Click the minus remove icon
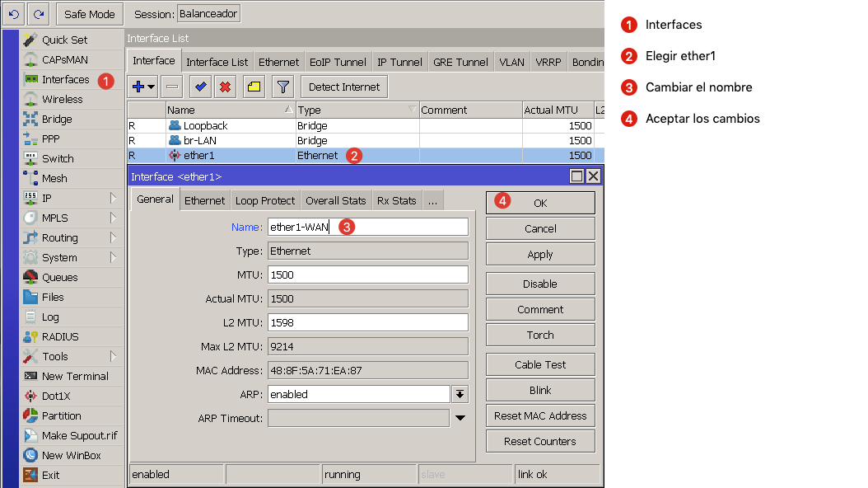The height and width of the screenshot is (488, 868). (171, 87)
